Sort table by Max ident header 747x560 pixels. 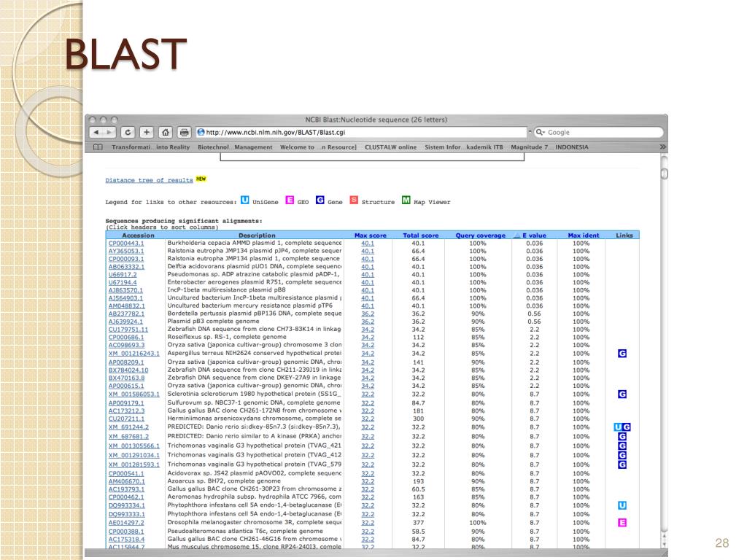(x=584, y=236)
